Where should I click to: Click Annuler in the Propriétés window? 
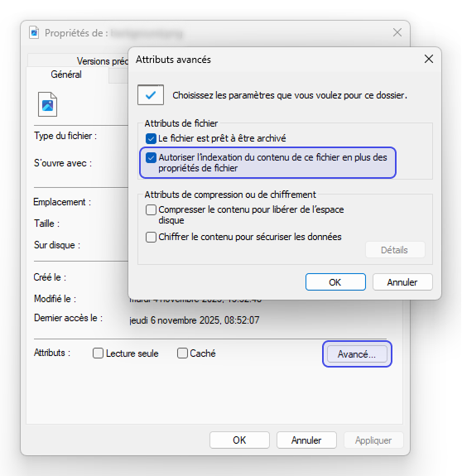(306, 440)
